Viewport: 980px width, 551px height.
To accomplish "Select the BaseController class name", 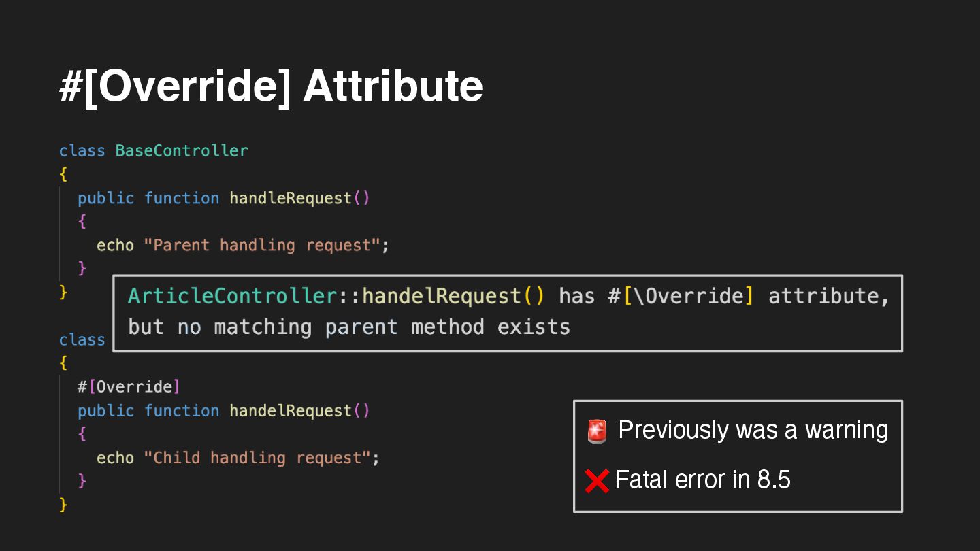I will coord(182,150).
